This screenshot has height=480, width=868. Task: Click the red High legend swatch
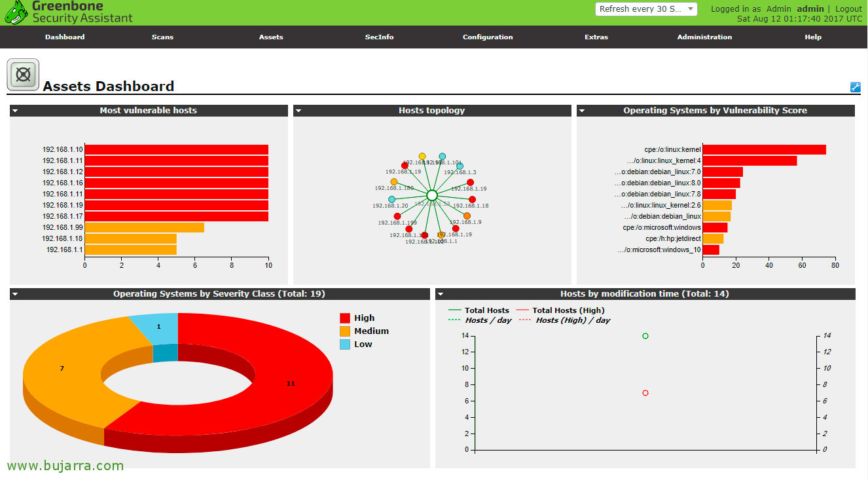[x=344, y=318]
